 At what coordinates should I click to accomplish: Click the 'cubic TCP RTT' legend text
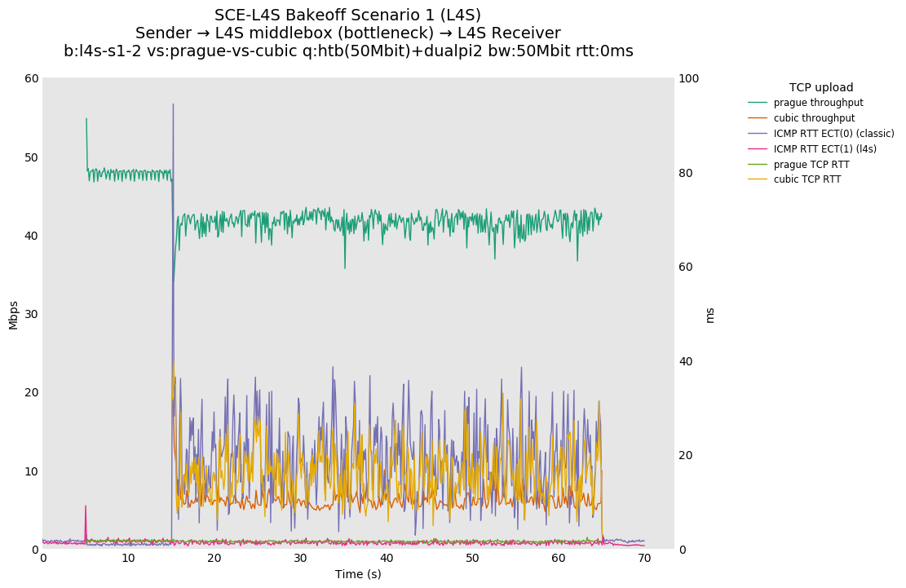[x=807, y=179]
